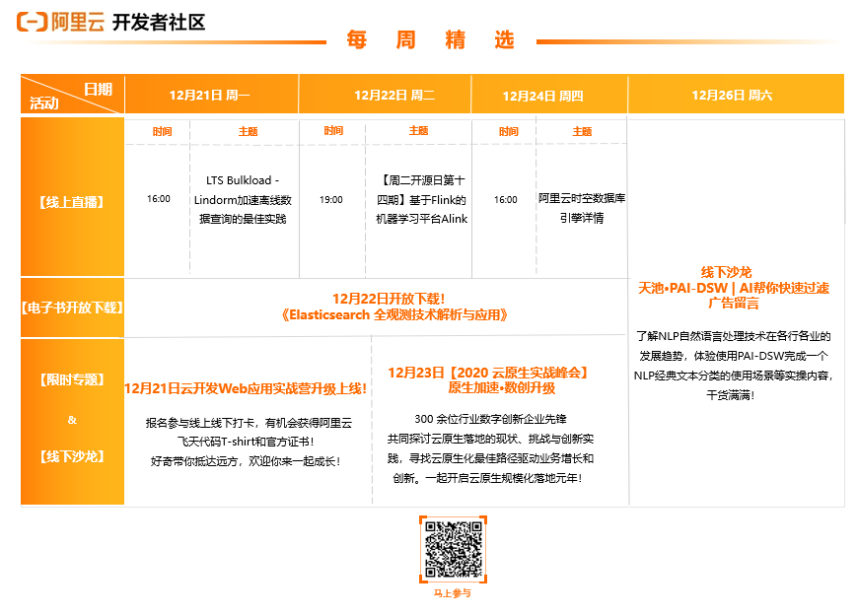Click the QR code image
Viewport: 858px width, 616px height.
[453, 549]
